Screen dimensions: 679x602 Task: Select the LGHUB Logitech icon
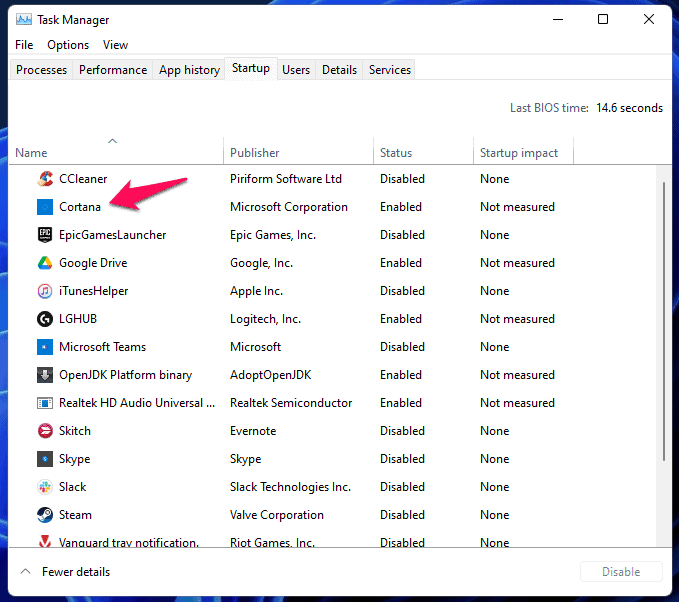45,319
